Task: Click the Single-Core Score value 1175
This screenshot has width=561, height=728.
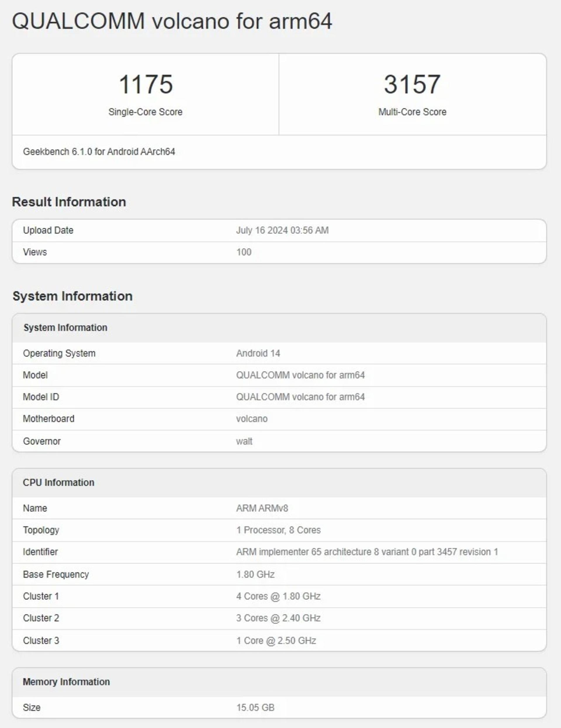Action: point(146,84)
